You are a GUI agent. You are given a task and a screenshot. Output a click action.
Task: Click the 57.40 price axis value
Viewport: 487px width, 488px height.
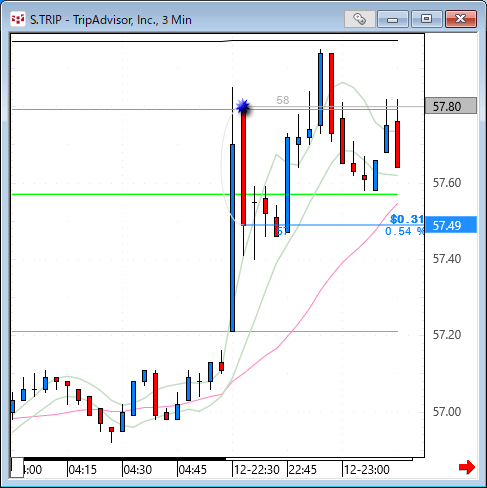click(447, 259)
